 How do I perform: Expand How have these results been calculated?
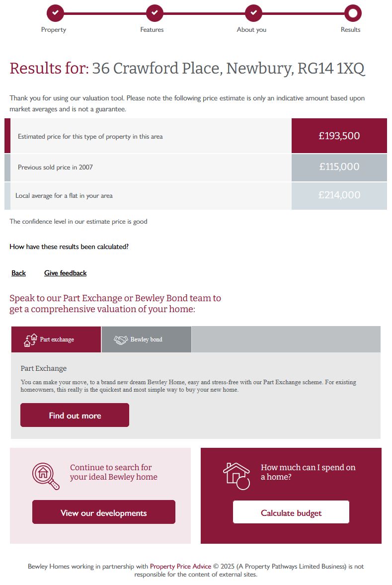69,247
